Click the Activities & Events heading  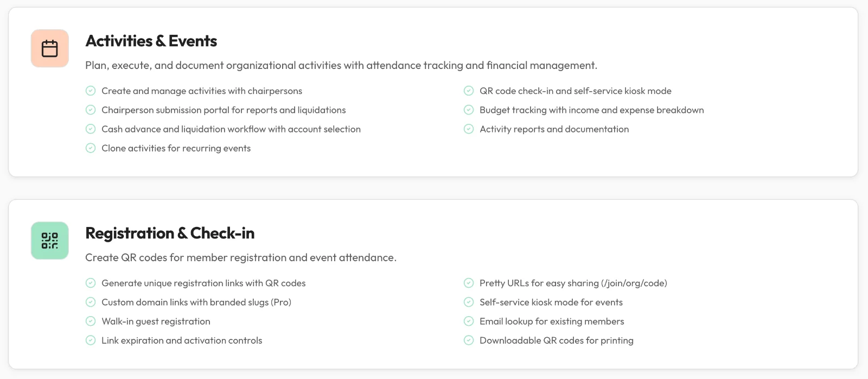151,41
